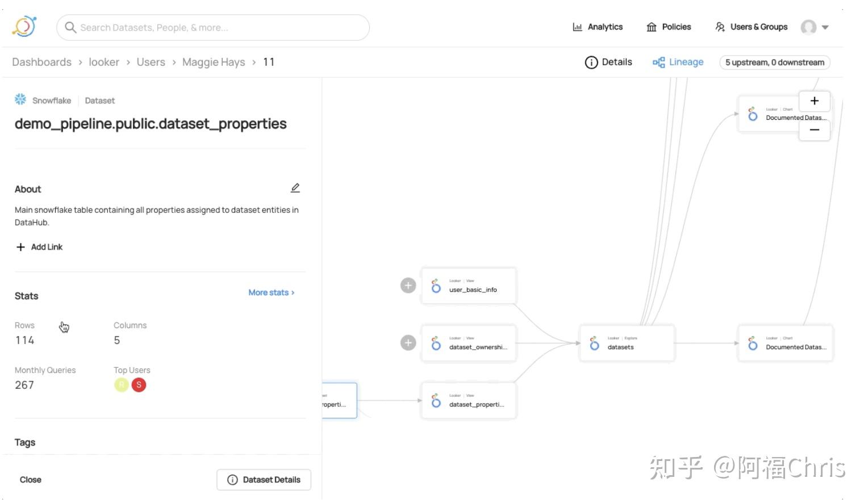Click the Users & Groups people icon
Image resolution: width=868 pixels, height=503 pixels.
point(720,27)
